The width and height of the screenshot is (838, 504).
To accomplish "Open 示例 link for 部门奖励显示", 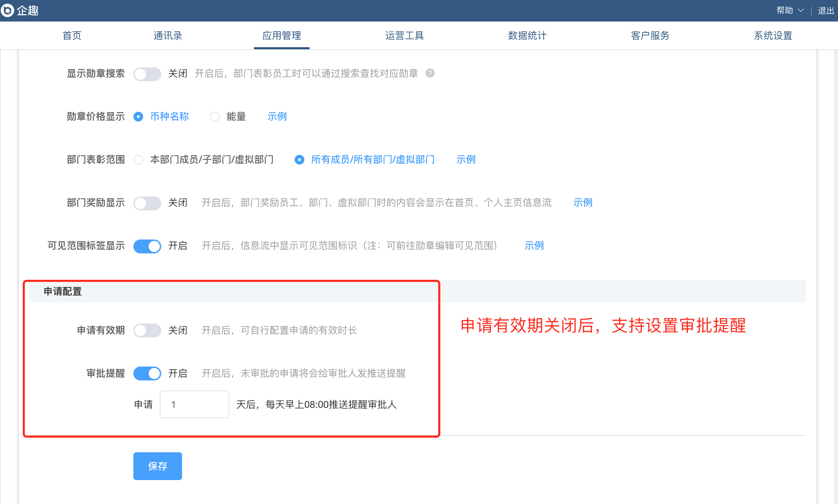I will tap(583, 203).
